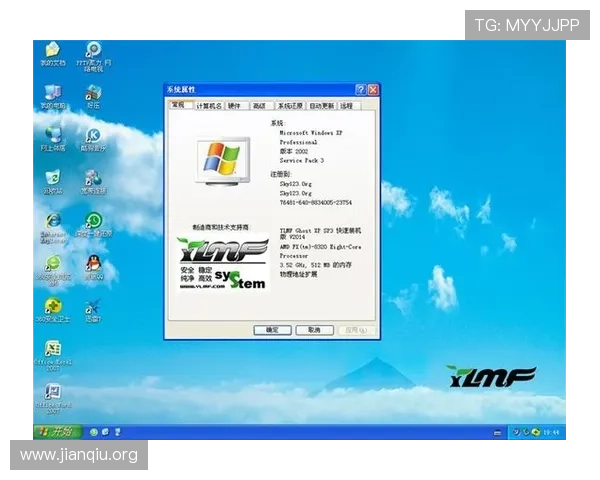The width and height of the screenshot is (600, 480).
Task: Switch to the 计算机名 tab
Action: point(209,105)
